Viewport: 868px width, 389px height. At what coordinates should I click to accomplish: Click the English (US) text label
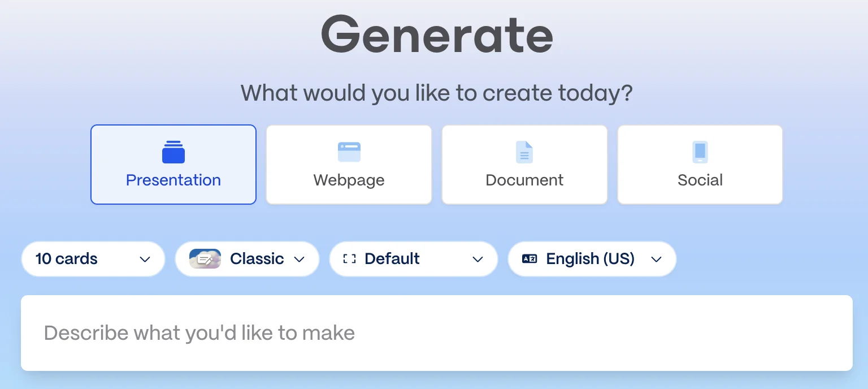coord(590,259)
